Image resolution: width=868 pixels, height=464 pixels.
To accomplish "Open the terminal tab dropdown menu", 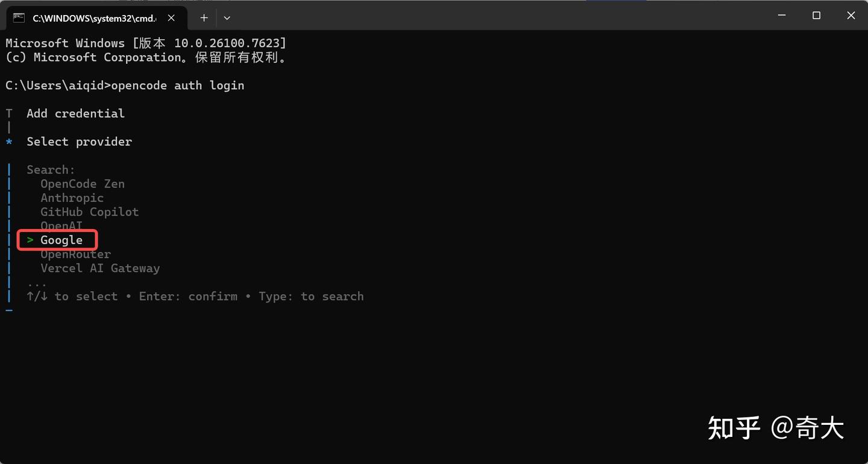I will (227, 18).
